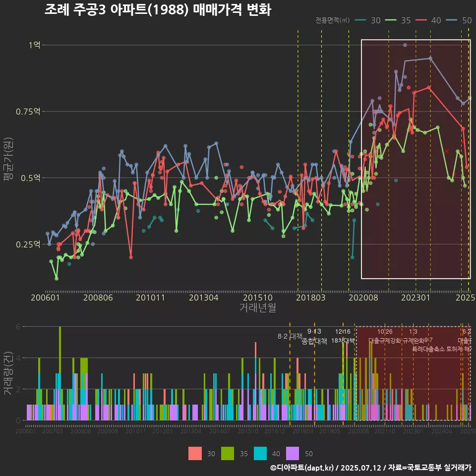Viewport: 476px width, 476px height.
Task: Click the 202110 tick on the volume chart
Action: [x=385, y=431]
